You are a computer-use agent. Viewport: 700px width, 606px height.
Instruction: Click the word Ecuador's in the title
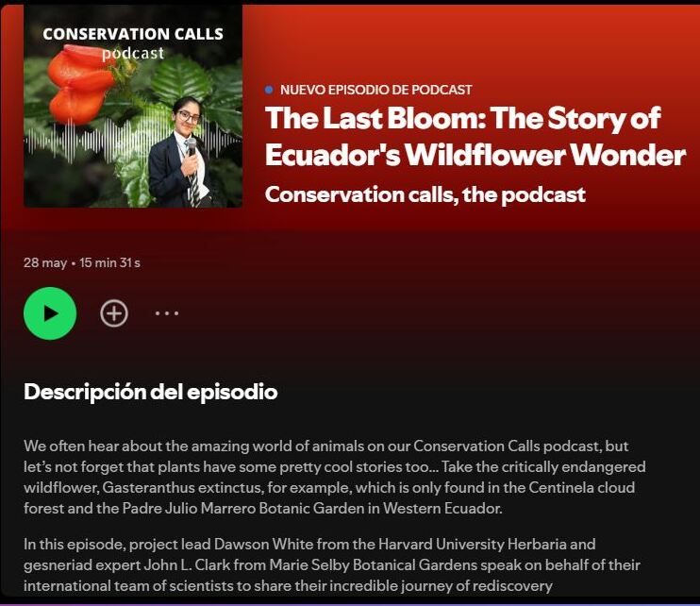[x=332, y=155]
